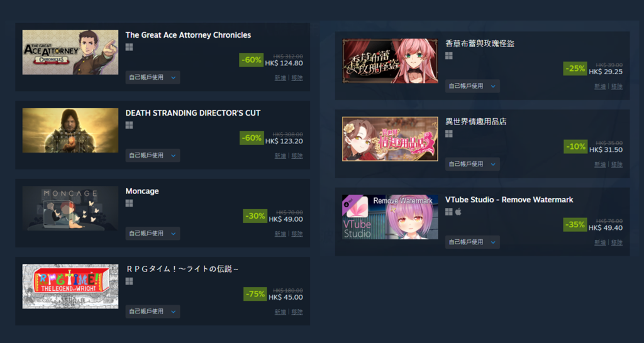This screenshot has height=343, width=644.
Task: Expand 自己帳戶使用 dropdown for Moncage
Action: (x=153, y=234)
